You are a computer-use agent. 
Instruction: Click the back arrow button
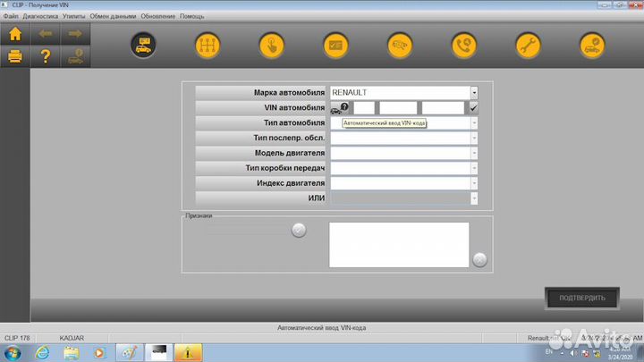pyautogui.click(x=46, y=34)
